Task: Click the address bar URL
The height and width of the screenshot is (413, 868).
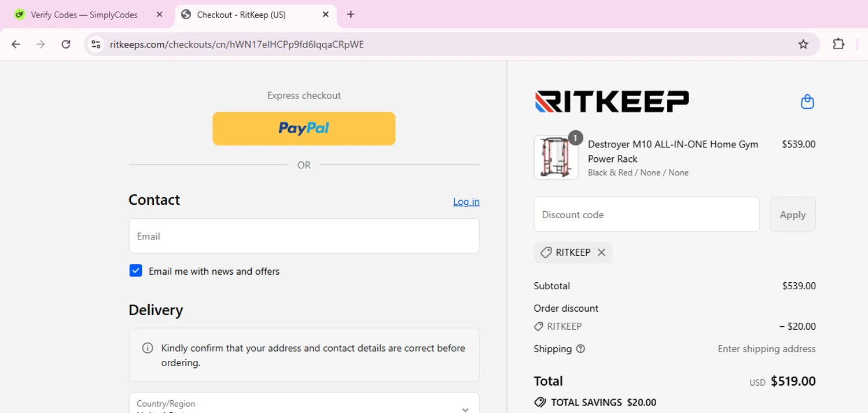Action: click(x=237, y=45)
